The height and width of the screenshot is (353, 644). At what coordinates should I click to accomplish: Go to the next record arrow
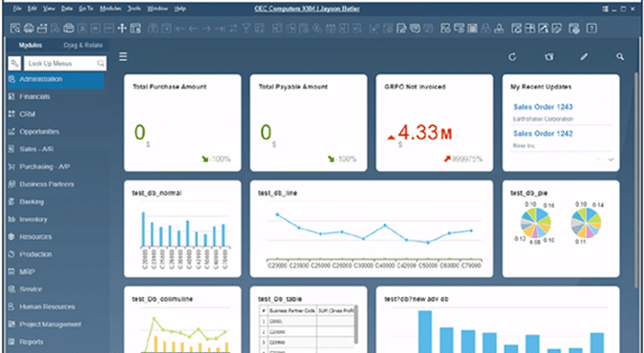(x=207, y=28)
